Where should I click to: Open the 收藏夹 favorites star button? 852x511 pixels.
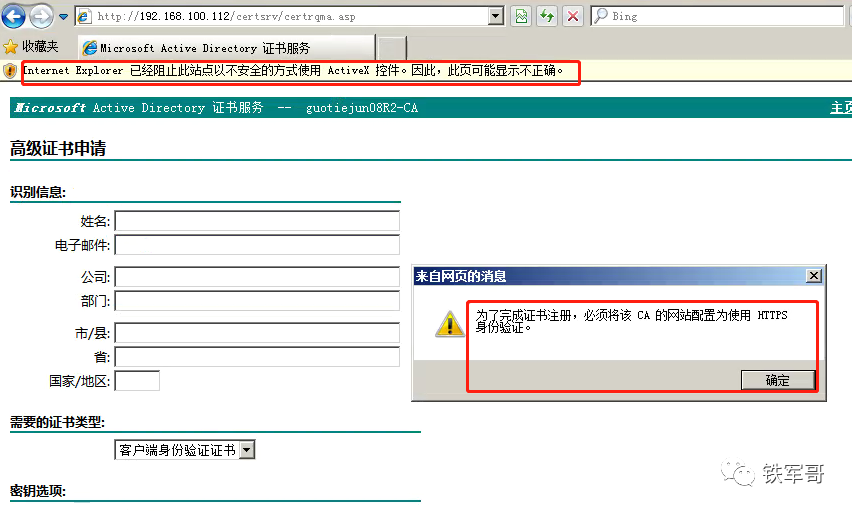[x=31, y=47]
